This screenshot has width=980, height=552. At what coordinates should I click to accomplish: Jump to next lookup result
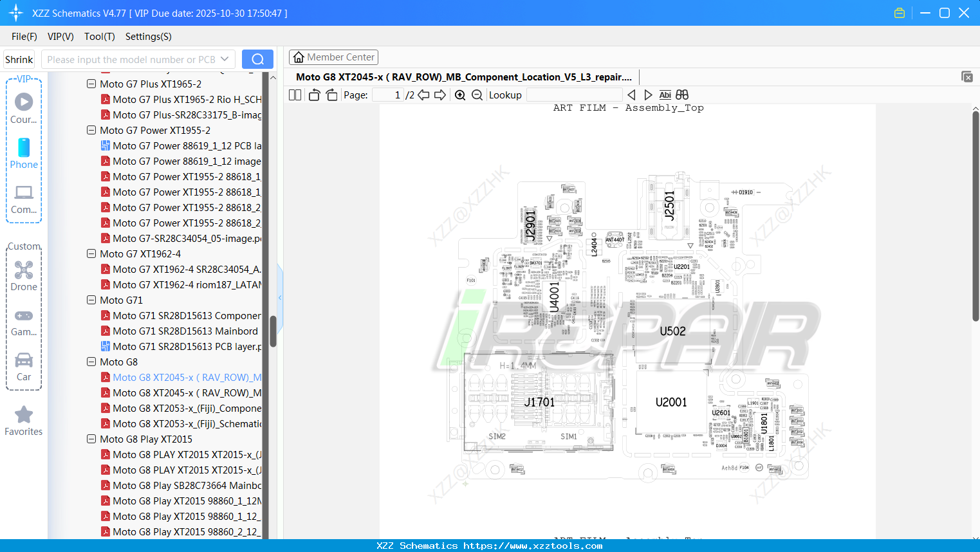point(648,95)
